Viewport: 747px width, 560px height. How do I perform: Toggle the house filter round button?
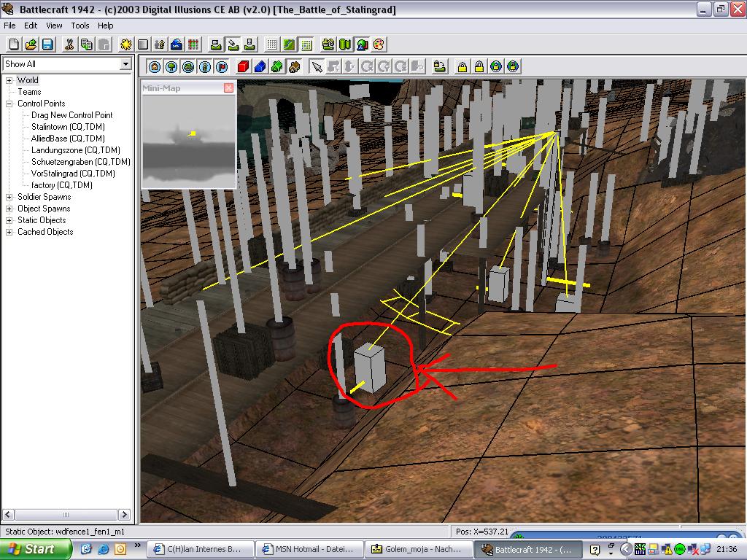pyautogui.click(x=155, y=66)
